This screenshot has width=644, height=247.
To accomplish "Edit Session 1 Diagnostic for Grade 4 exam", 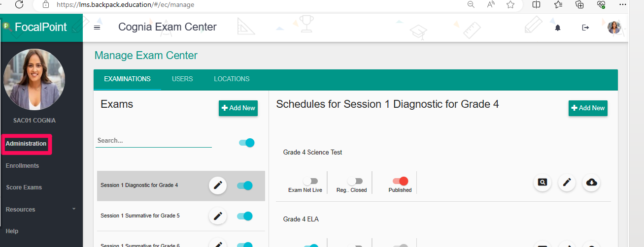I will pyautogui.click(x=218, y=185).
